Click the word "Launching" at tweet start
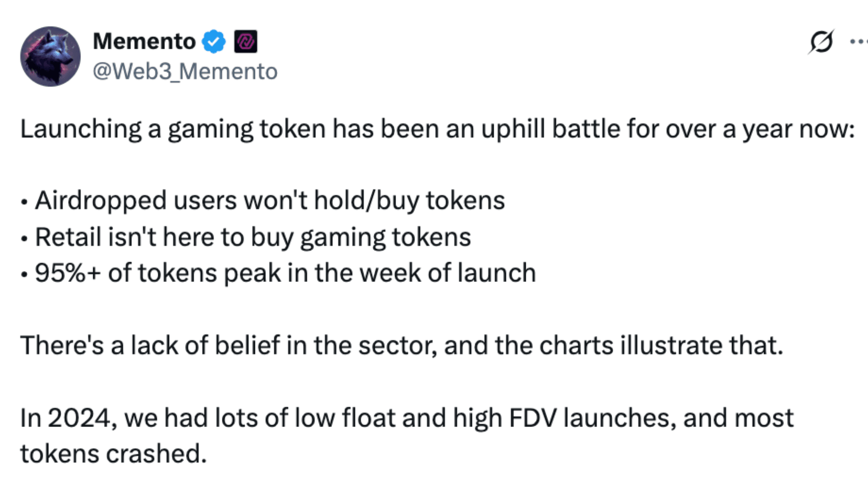 [x=81, y=129]
